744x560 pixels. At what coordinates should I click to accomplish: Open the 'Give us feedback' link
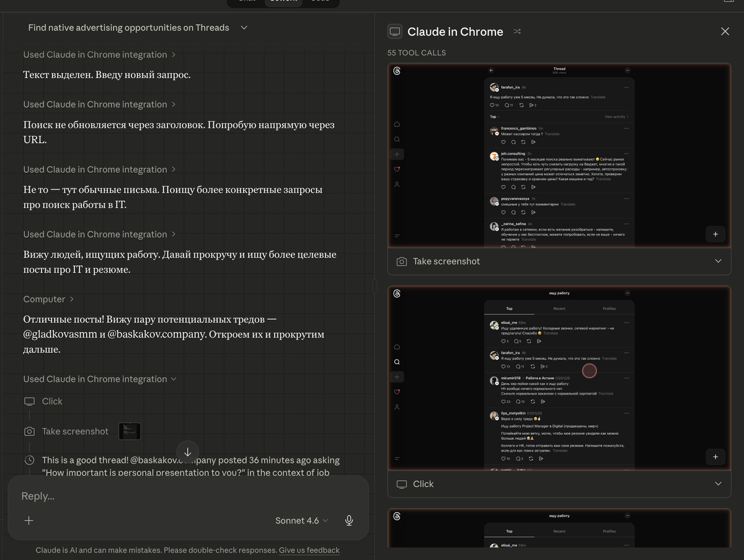coord(309,550)
